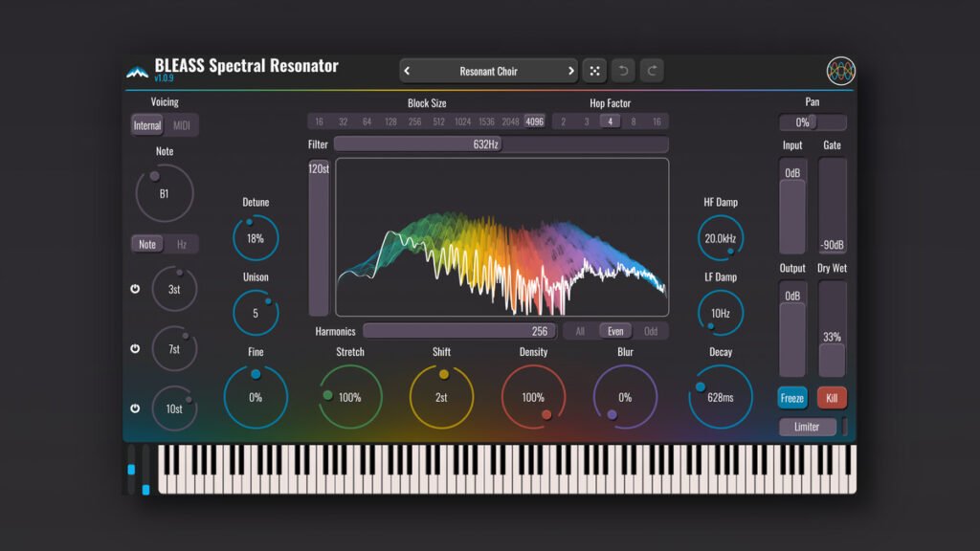The image size is (980, 551).
Task: Click the undo arrow icon
Action: 623,71
